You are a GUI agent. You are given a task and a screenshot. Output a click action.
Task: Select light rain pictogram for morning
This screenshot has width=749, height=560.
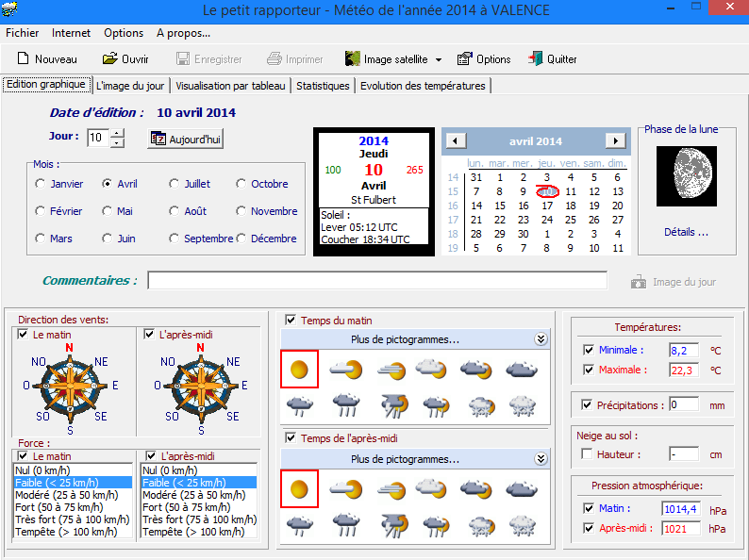(x=299, y=405)
